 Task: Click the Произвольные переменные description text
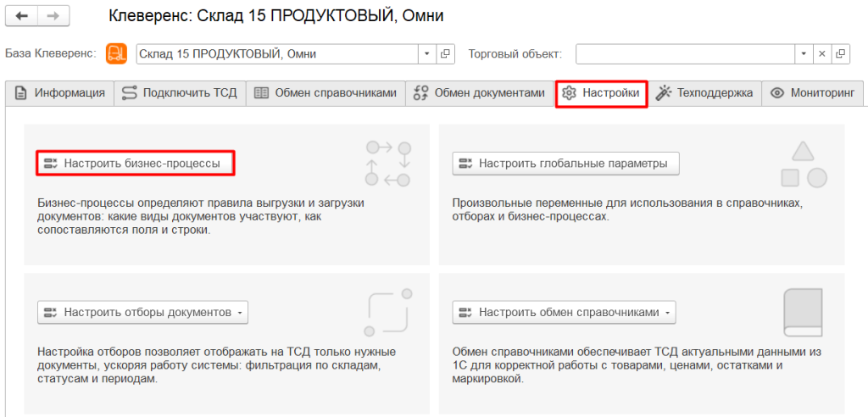pos(626,210)
